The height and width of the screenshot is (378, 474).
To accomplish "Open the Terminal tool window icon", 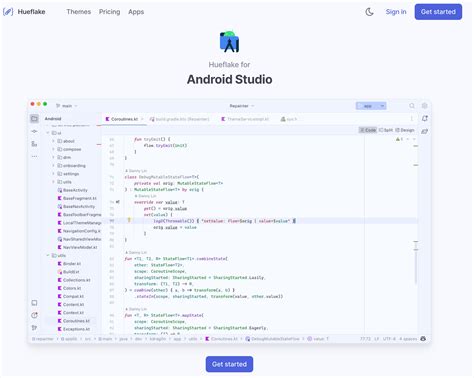I will pyautogui.click(x=34, y=303).
